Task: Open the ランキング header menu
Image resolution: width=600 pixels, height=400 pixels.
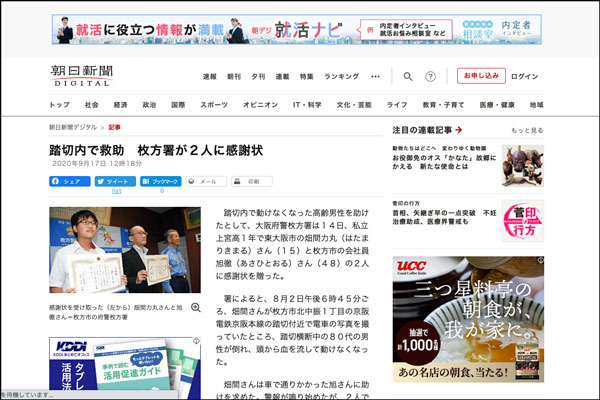Action: (341, 76)
